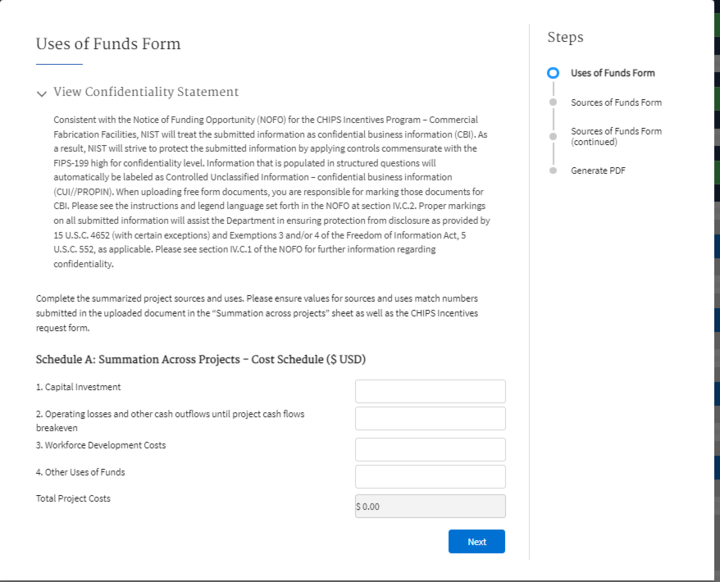The image size is (720, 582).
Task: Click the dot beside Sources of Funds Form
Action: tap(552, 102)
